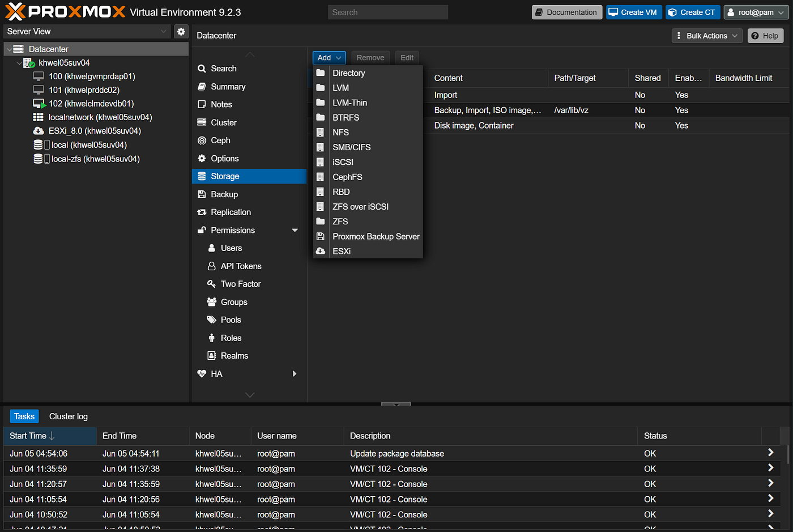Select ZFS over iSCSI storage type
Screen dimensions: 793x532
pyautogui.click(x=368, y=207)
